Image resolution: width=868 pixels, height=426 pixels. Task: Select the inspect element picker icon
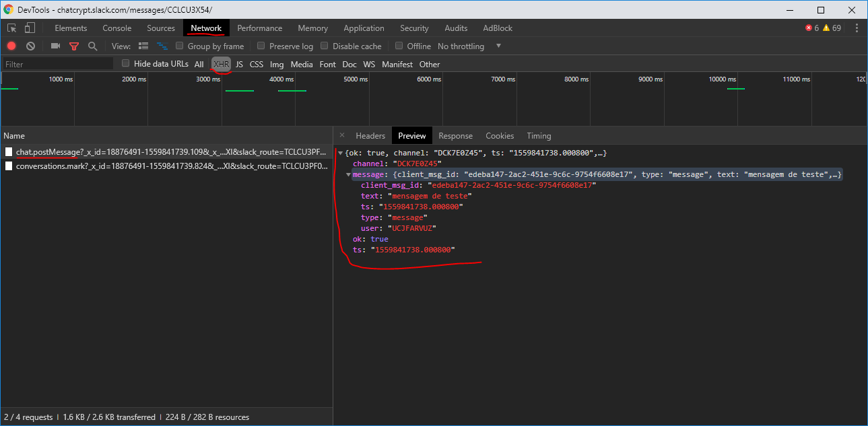tap(12, 28)
